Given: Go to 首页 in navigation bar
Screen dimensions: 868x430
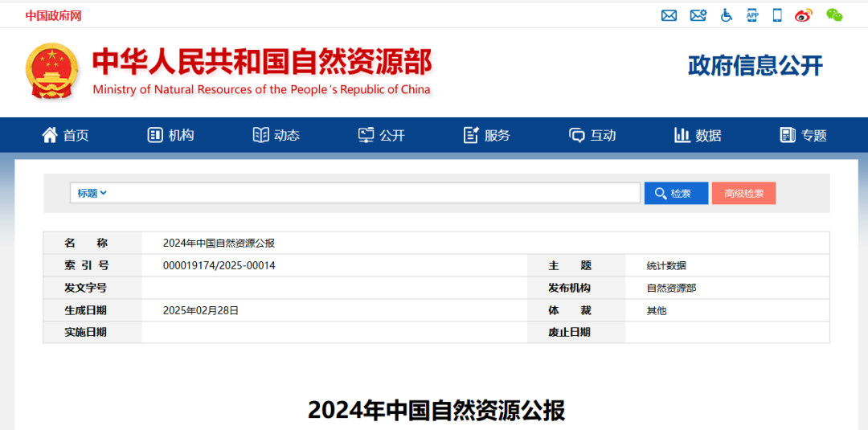Looking at the screenshot, I should coord(76,135).
